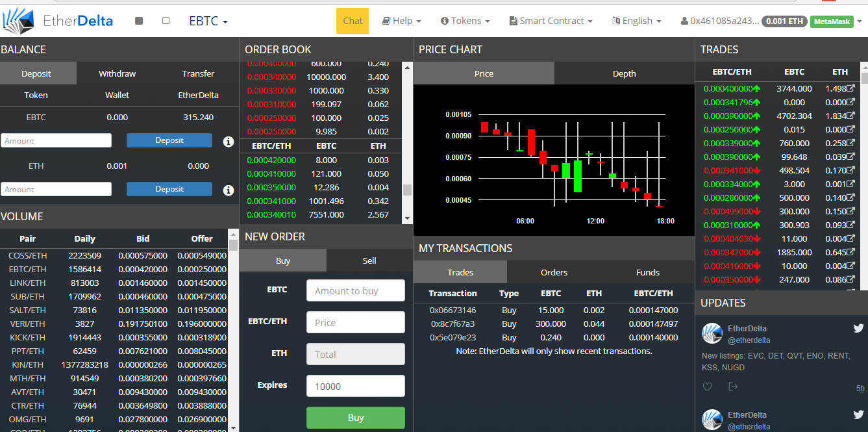Open external link for the 498.504 trade
868x432 pixels.
tap(850, 170)
